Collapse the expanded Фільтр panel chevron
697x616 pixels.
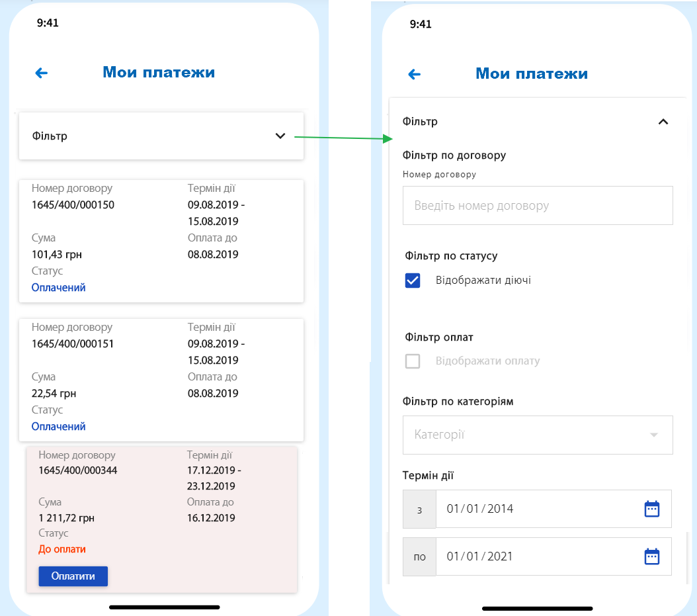(663, 122)
